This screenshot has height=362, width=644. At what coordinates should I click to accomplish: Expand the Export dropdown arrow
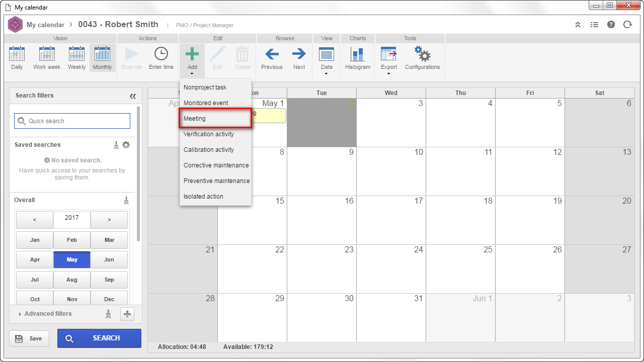point(388,74)
